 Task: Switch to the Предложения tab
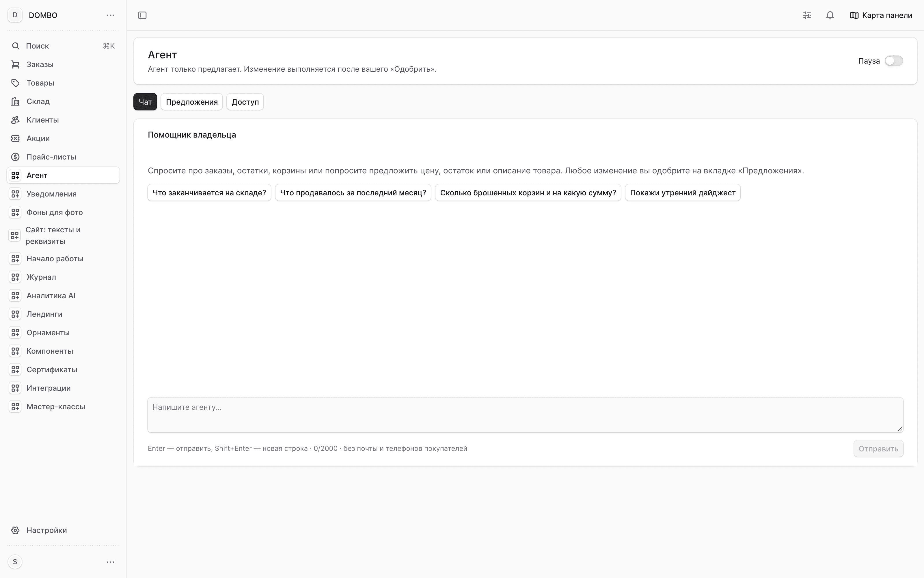[x=192, y=102]
